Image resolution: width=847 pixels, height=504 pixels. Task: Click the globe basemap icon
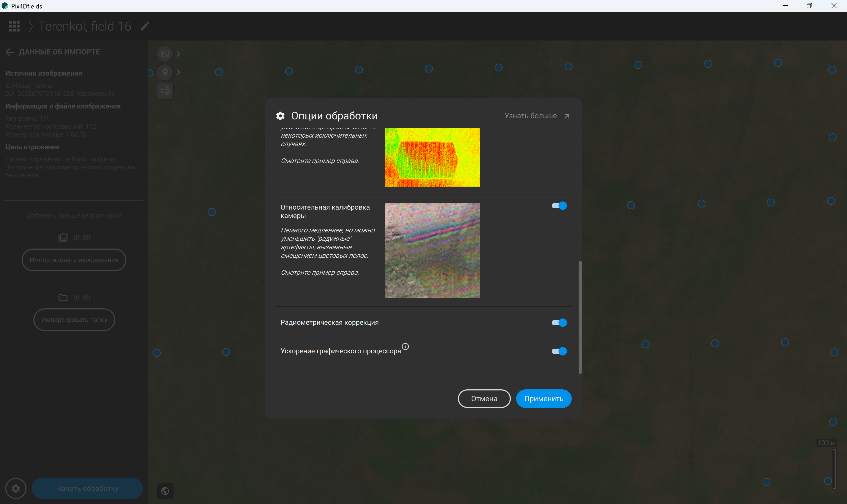165,491
